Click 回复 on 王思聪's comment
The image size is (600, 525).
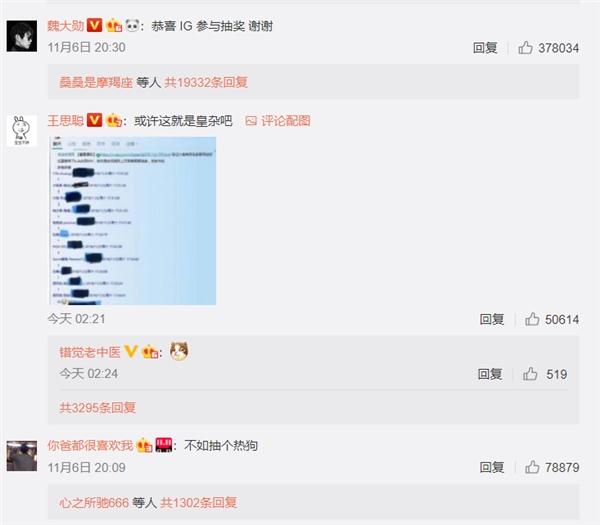[x=492, y=319]
